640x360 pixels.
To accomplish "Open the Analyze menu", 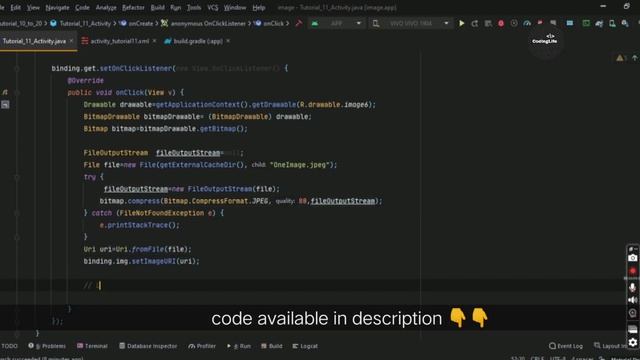I will point(106,7).
